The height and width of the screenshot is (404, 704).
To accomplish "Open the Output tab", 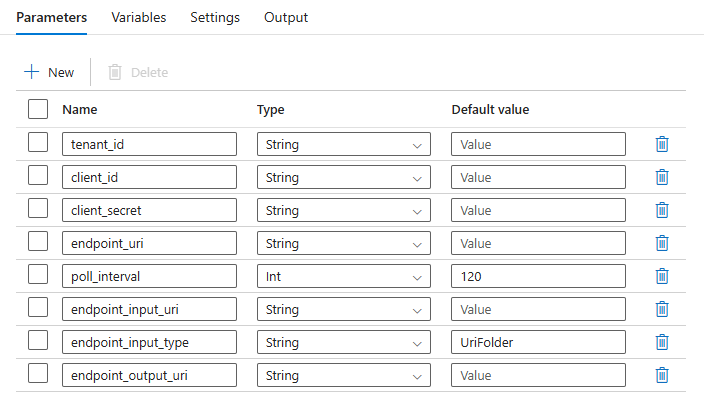I will coord(286,18).
